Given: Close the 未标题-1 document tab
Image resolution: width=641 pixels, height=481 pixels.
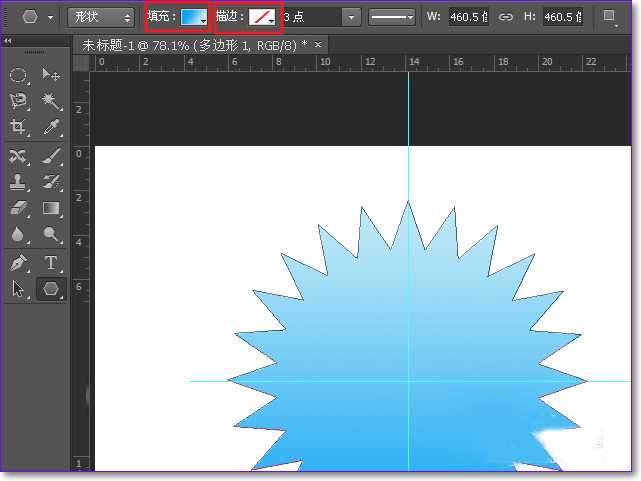Looking at the screenshot, I should click(318, 45).
